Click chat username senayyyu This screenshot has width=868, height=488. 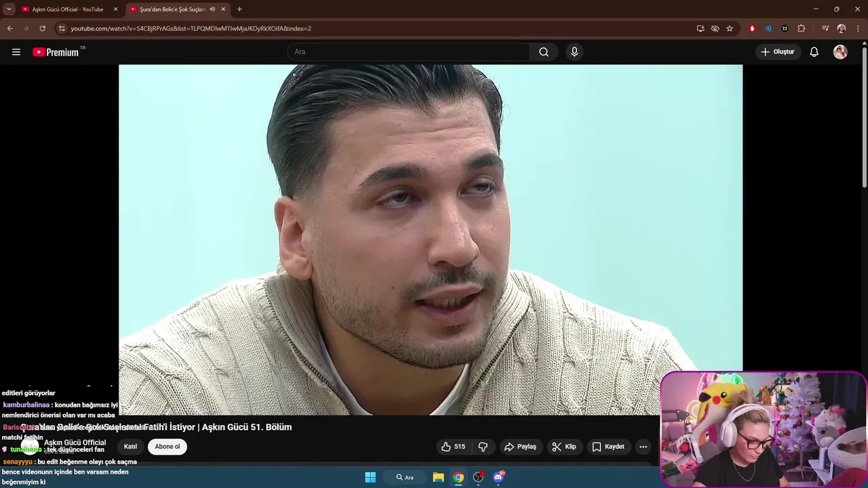coord(18,462)
